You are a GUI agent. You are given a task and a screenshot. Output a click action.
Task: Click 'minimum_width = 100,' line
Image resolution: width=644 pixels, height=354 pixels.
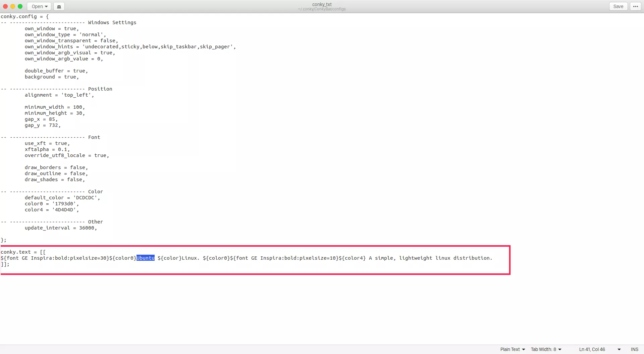tap(55, 107)
